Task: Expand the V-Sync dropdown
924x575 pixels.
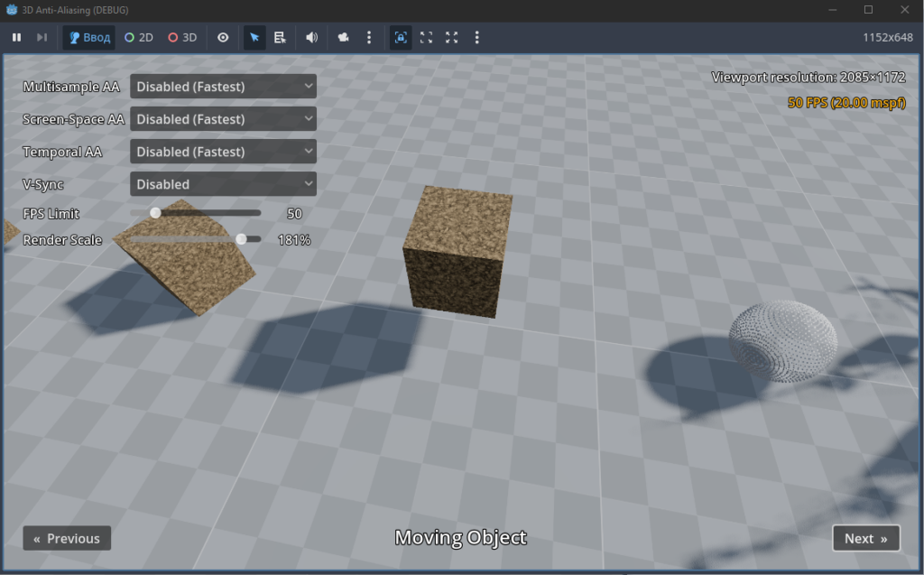Action: pyautogui.click(x=224, y=184)
